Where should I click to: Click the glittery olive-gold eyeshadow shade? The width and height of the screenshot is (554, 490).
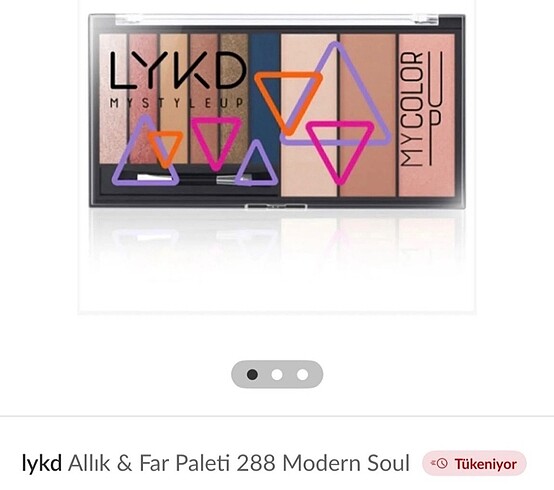234,99
